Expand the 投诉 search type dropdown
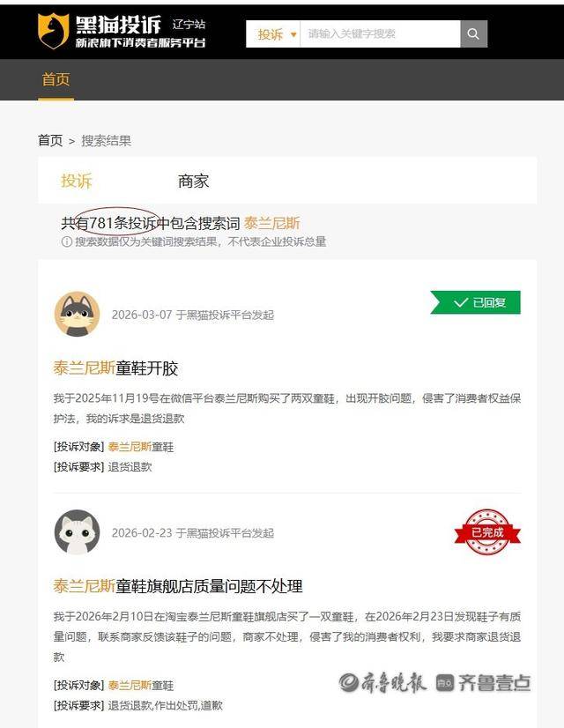The height and width of the screenshot is (728, 564). pos(277,33)
